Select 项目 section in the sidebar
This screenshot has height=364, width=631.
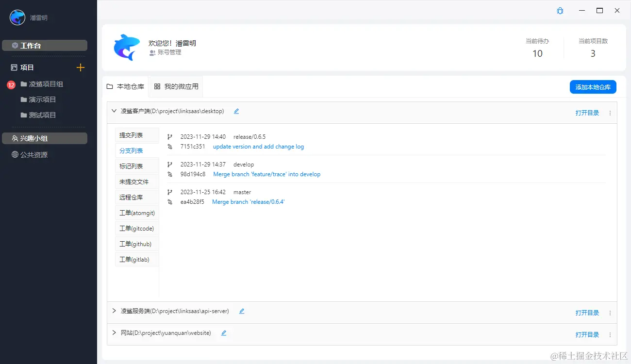point(27,67)
